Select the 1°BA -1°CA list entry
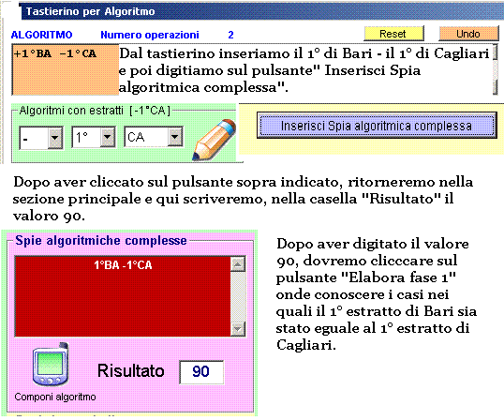This screenshot has width=504, height=420. (x=123, y=265)
